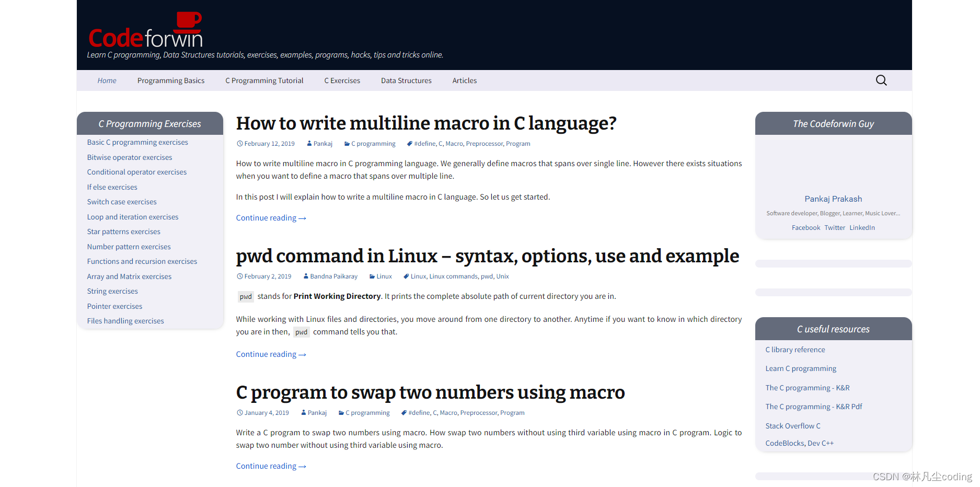Continue reading swap numbers article

click(271, 466)
